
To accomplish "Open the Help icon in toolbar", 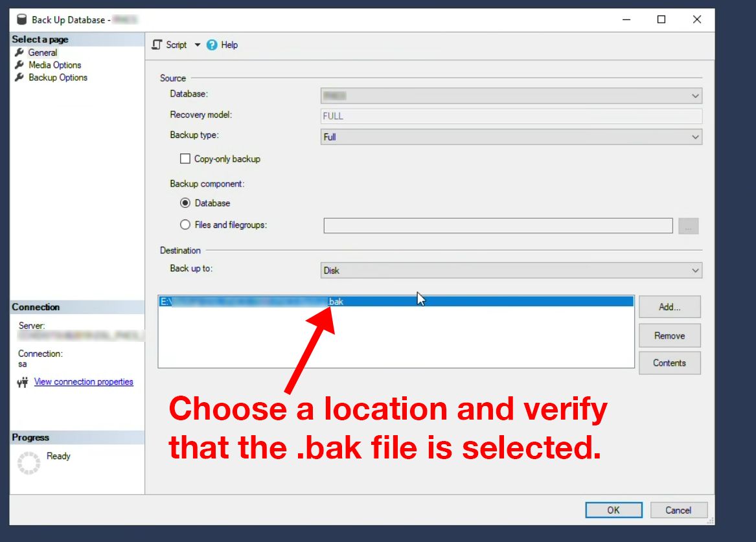I will click(x=212, y=45).
